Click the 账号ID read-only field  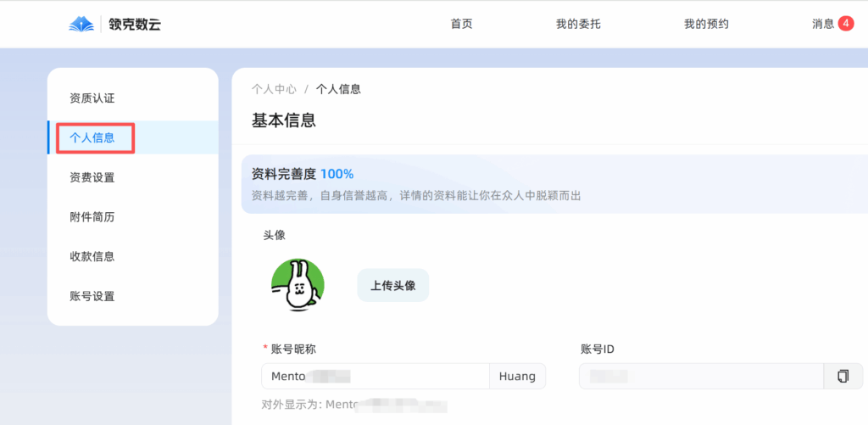click(700, 376)
